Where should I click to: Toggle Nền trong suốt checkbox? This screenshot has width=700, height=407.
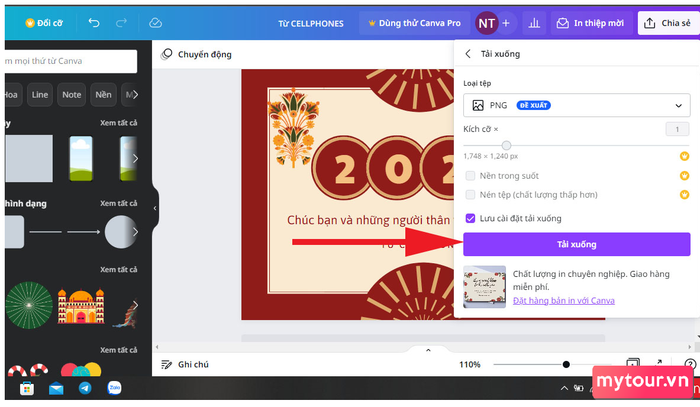pyautogui.click(x=470, y=176)
